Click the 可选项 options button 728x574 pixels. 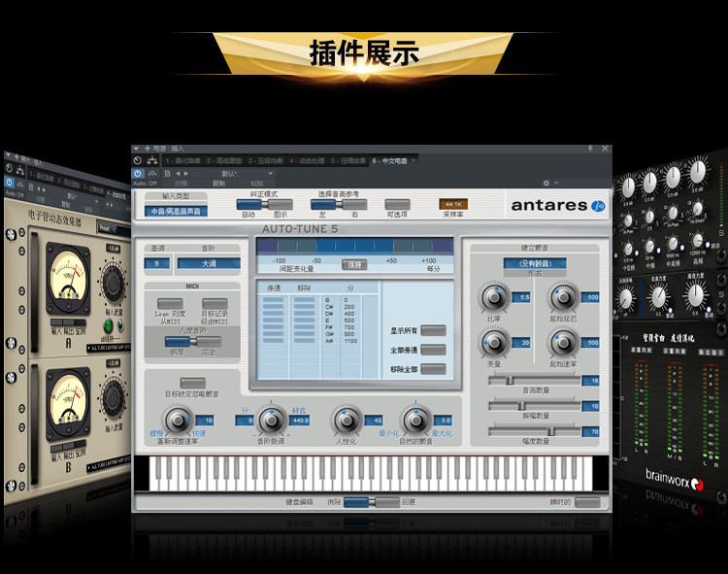(x=397, y=204)
